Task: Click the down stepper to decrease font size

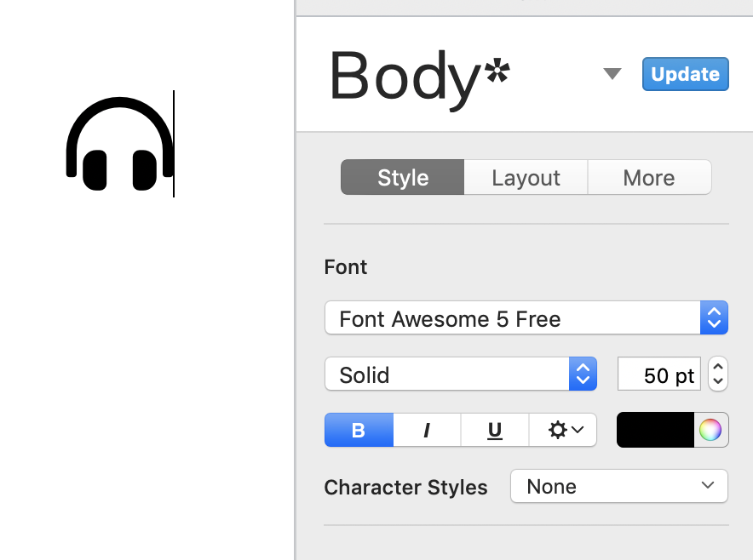Action: [716, 380]
